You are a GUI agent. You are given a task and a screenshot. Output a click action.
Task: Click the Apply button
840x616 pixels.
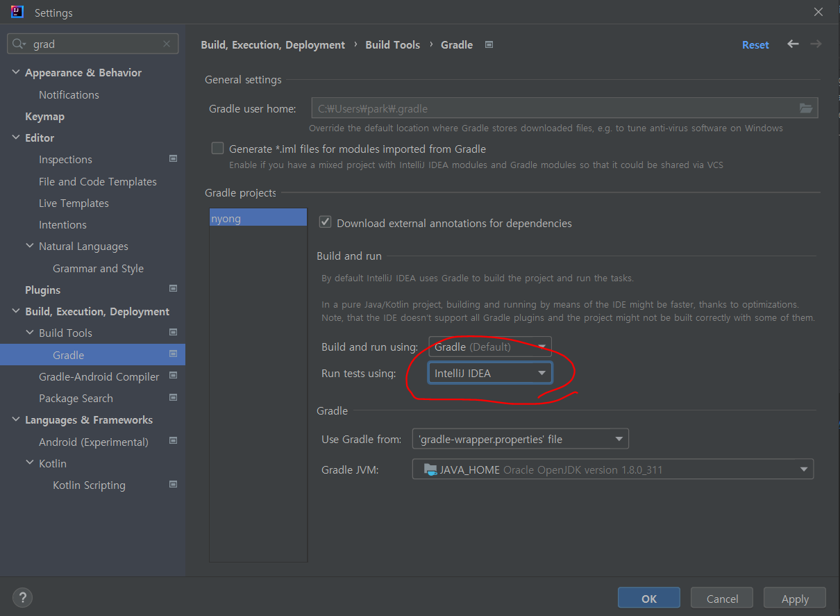pyautogui.click(x=795, y=598)
